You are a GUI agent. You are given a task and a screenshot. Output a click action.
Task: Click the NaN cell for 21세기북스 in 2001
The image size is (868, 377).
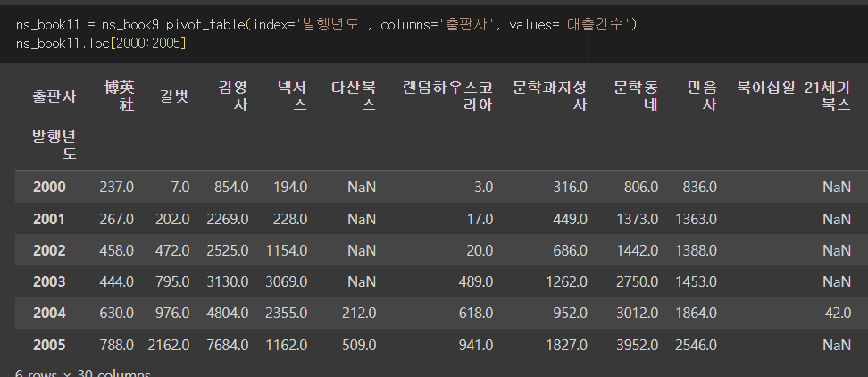coord(837,219)
